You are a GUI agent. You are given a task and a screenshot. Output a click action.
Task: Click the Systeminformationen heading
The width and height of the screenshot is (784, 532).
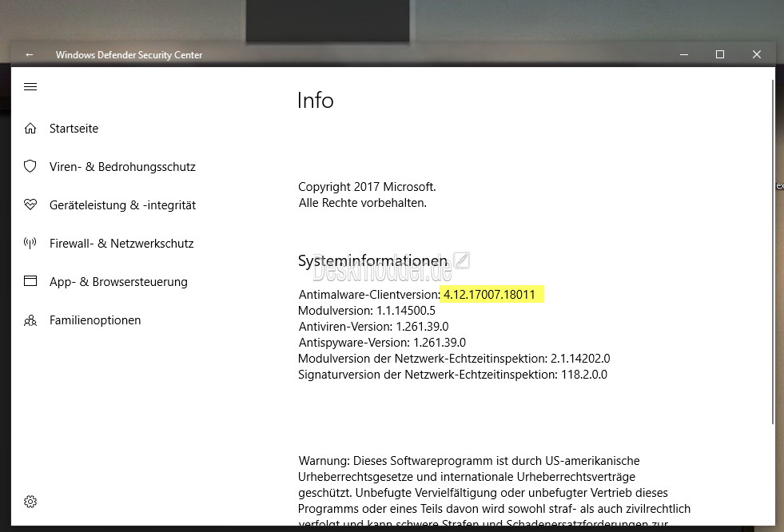372,260
